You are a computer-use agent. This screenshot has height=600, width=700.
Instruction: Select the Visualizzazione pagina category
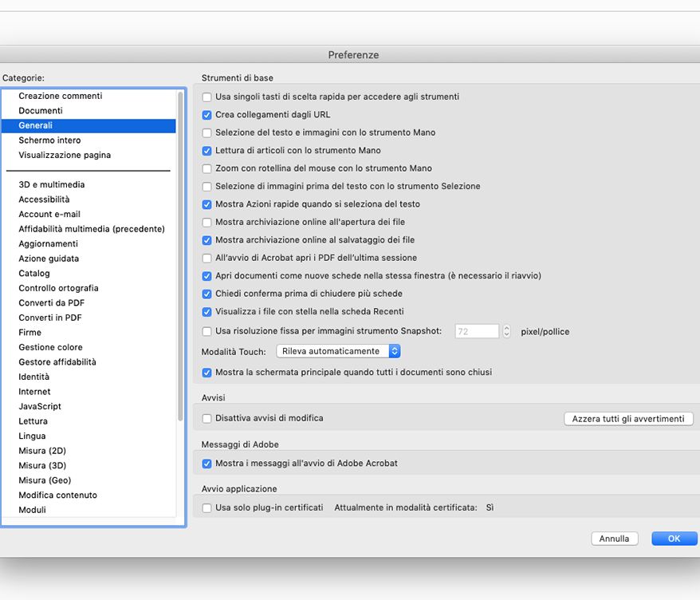(65, 155)
